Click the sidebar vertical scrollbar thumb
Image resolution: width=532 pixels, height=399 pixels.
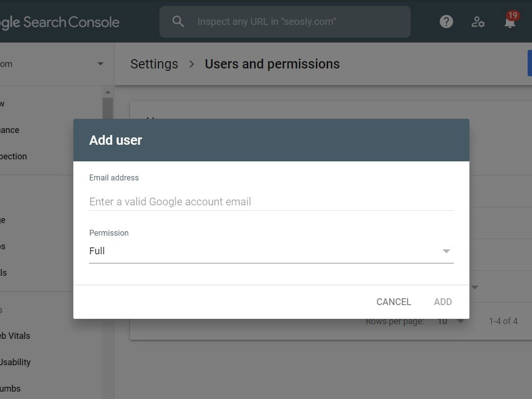tap(108, 108)
